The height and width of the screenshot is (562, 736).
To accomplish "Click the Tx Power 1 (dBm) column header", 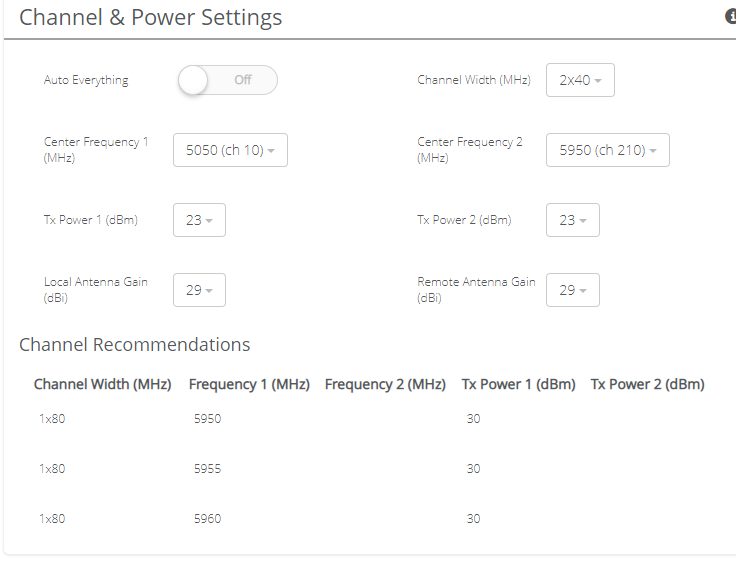I will point(518,384).
